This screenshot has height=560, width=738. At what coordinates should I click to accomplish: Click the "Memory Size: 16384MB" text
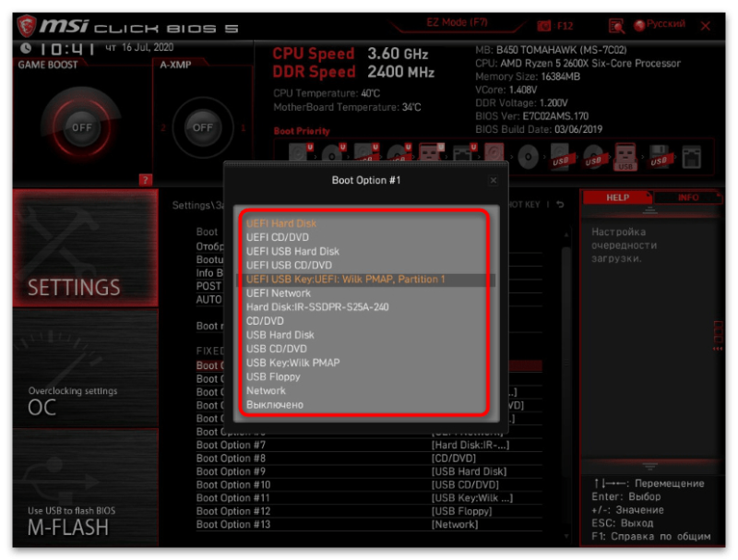point(528,77)
